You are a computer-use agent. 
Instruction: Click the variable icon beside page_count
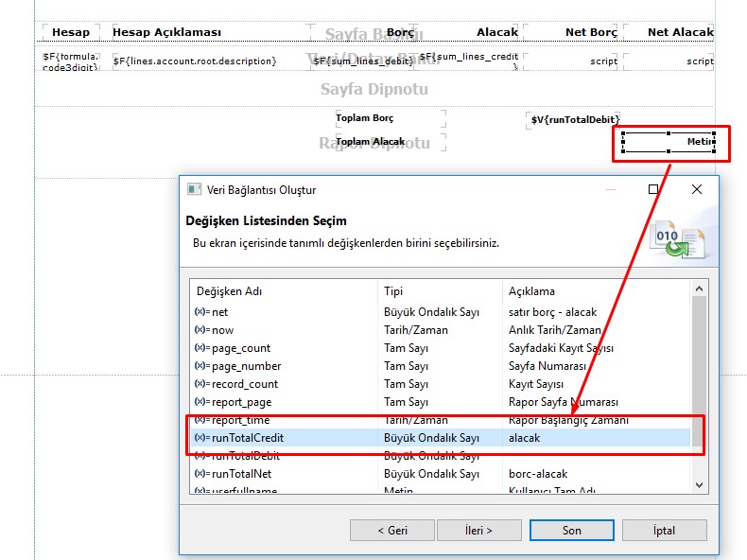click(x=201, y=348)
